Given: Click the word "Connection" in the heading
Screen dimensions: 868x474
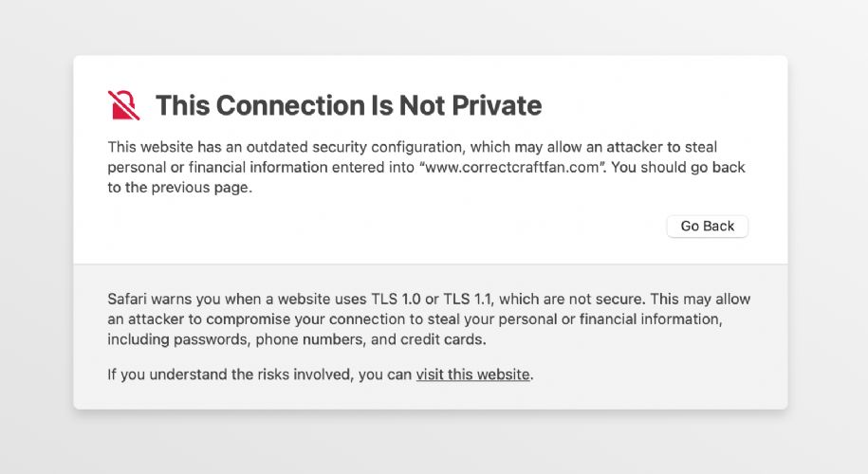Looking at the screenshot, I should pos(290,105).
